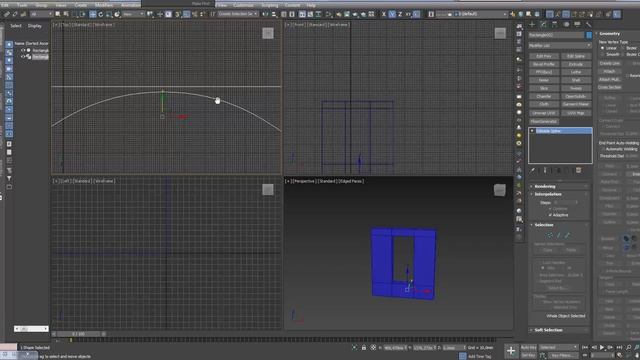Apply the Extrude modifier button
The image size is (640, 360).
tap(576, 64)
